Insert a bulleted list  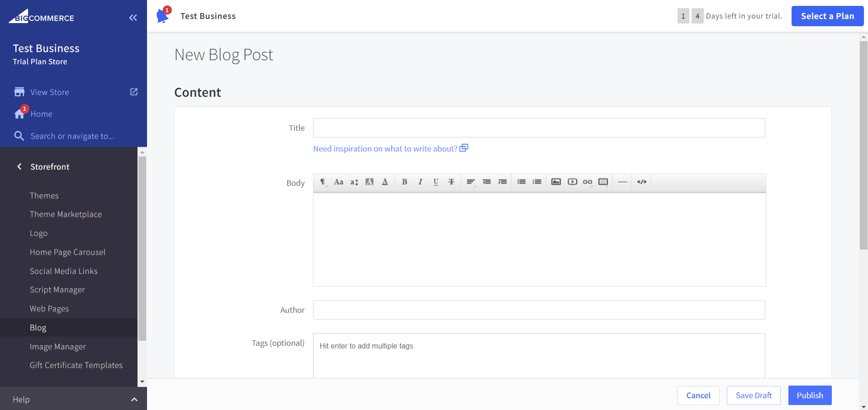coord(522,182)
